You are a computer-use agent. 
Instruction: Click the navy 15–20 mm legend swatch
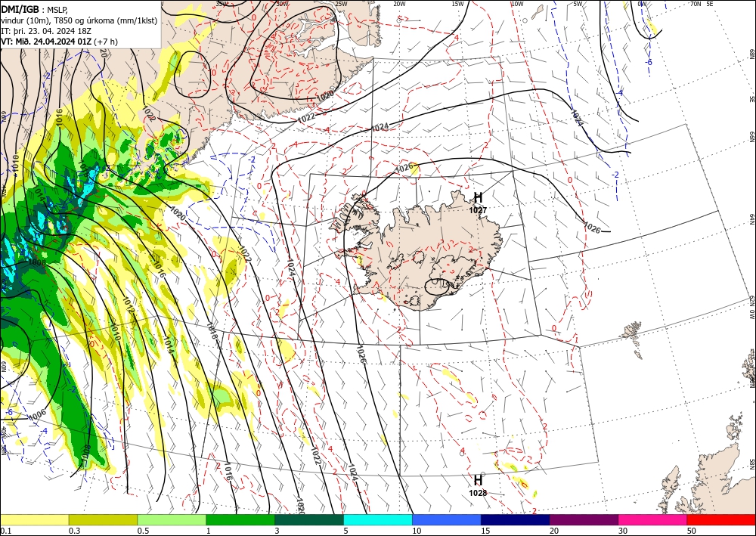point(516,519)
